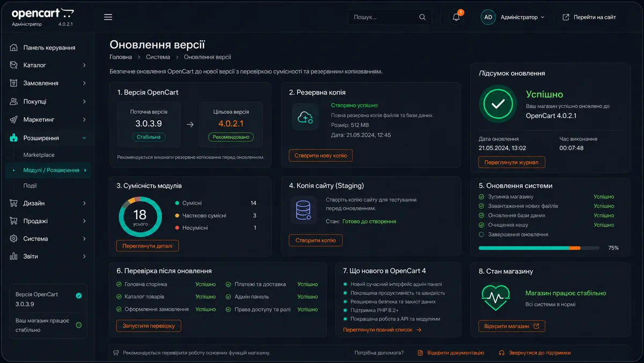Click Створити нову копію button

pyautogui.click(x=321, y=156)
